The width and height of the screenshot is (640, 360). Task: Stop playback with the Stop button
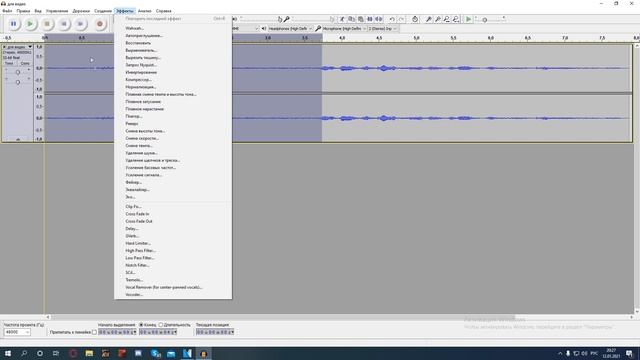(x=47, y=24)
